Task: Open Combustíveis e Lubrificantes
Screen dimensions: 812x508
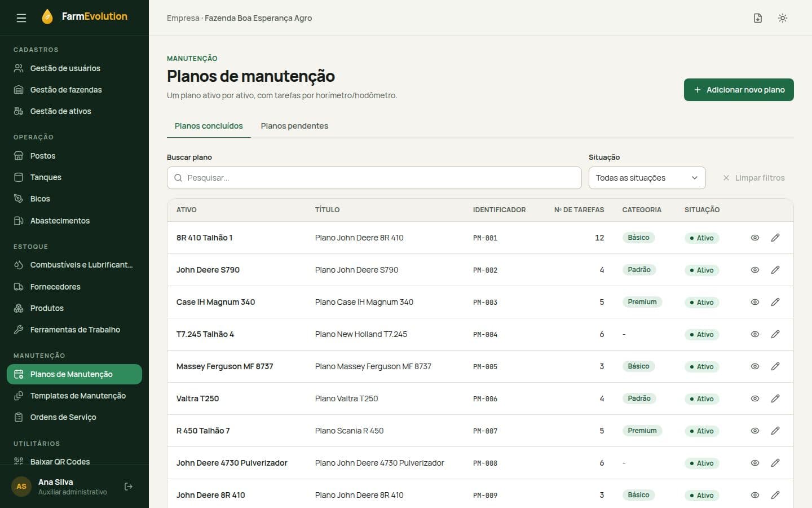Action: pyautogui.click(x=74, y=265)
